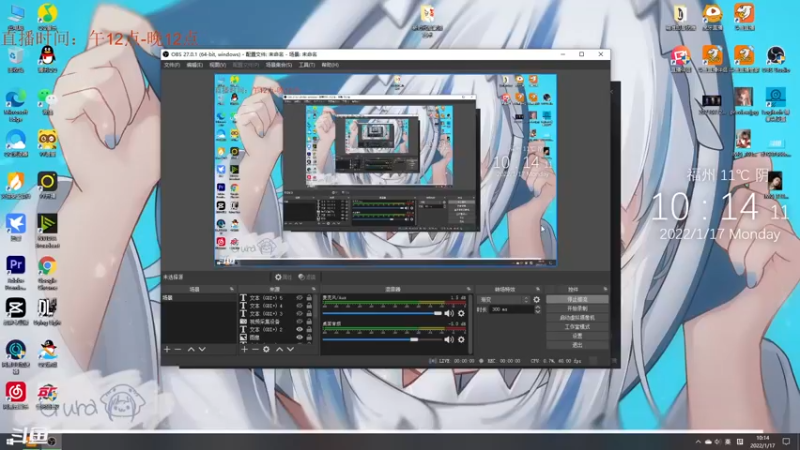Open the 视图(V) menu
The height and width of the screenshot is (450, 800).
[217, 65]
